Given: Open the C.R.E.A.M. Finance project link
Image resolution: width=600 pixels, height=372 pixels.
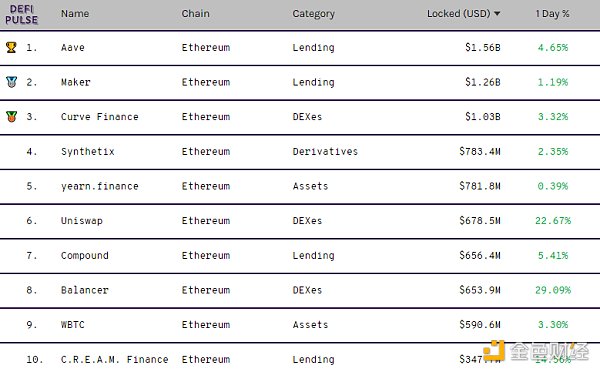Looking at the screenshot, I should coord(114,359).
